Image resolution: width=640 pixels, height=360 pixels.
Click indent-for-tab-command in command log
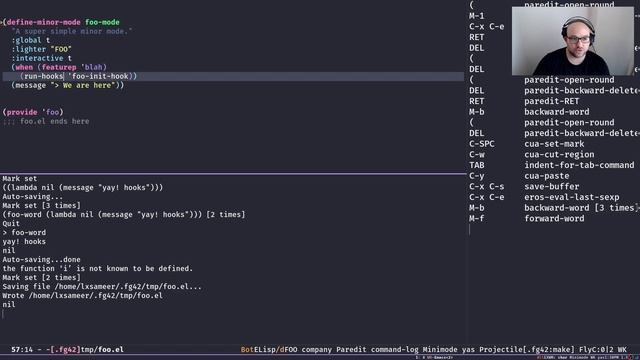pos(579,165)
